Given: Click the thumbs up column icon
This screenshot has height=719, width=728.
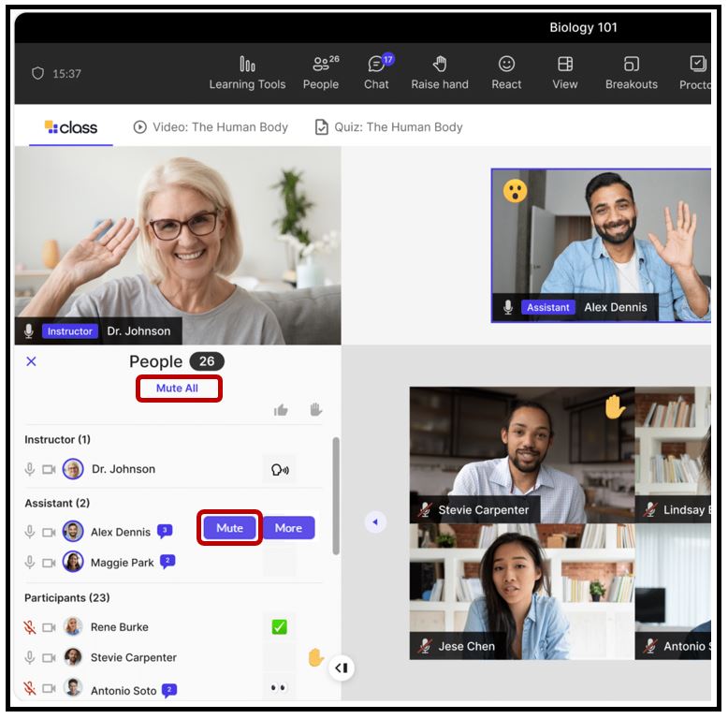Looking at the screenshot, I should click(x=281, y=410).
